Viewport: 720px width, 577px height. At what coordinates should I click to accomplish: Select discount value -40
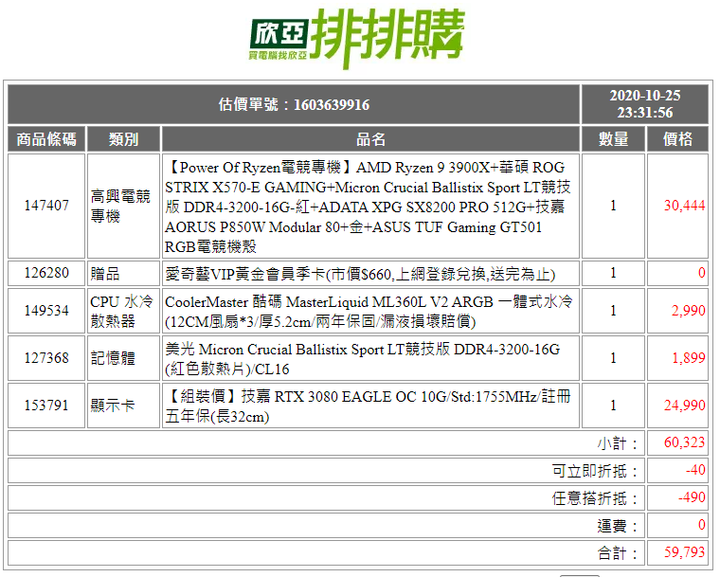695,470
